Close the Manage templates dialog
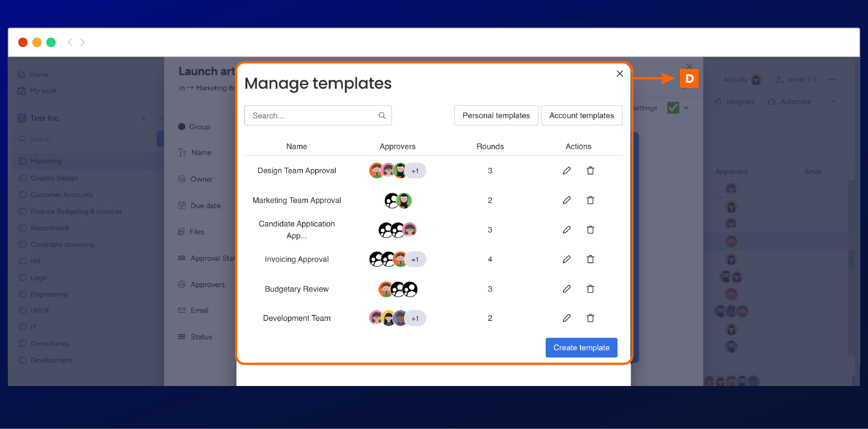868x429 pixels. point(619,74)
